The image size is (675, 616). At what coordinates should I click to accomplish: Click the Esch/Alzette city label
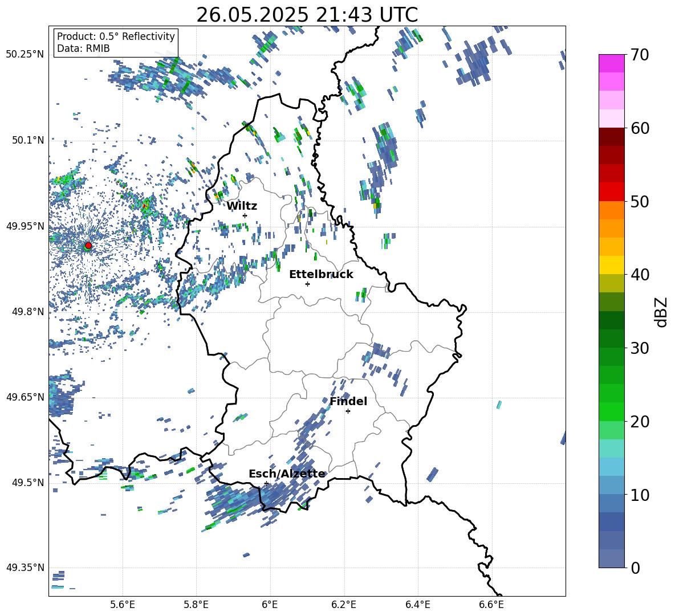pyautogui.click(x=287, y=474)
